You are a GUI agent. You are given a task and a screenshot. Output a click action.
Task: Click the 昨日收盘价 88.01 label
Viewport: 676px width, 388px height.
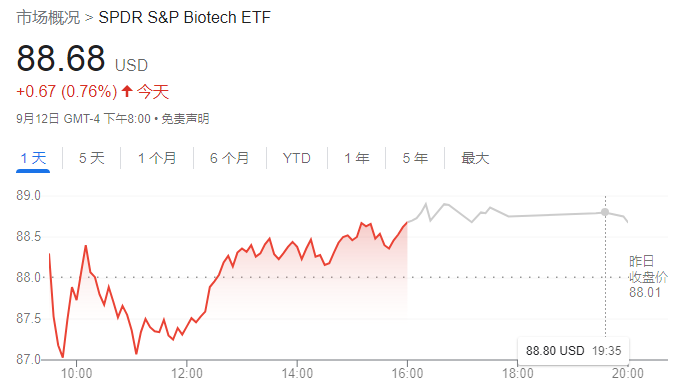pos(648,277)
